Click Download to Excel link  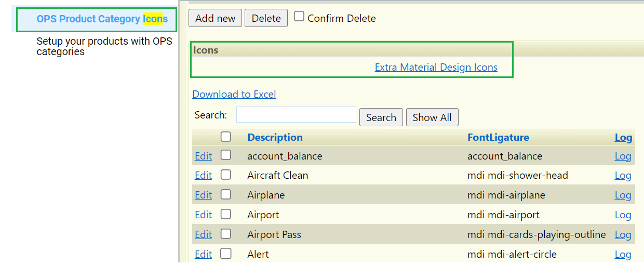coord(234,94)
